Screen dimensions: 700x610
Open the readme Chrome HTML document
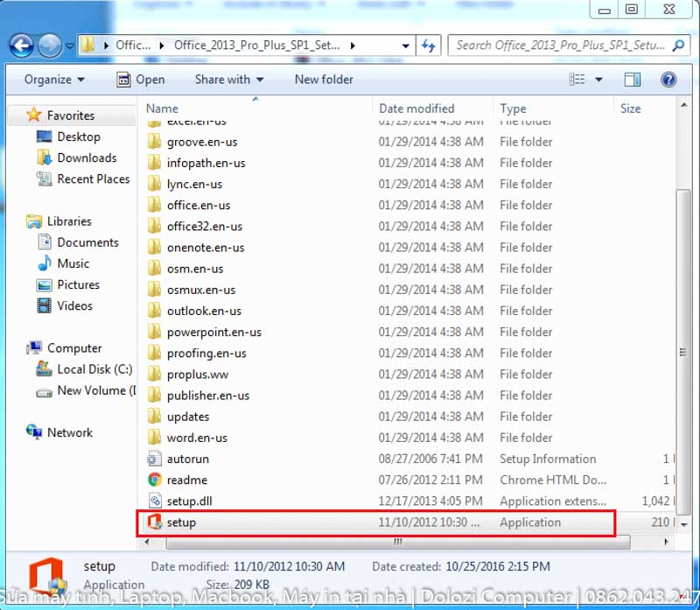pyautogui.click(x=186, y=480)
